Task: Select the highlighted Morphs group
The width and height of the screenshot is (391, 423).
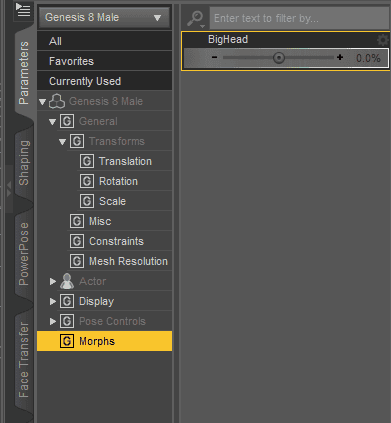Action: pyautogui.click(x=104, y=341)
